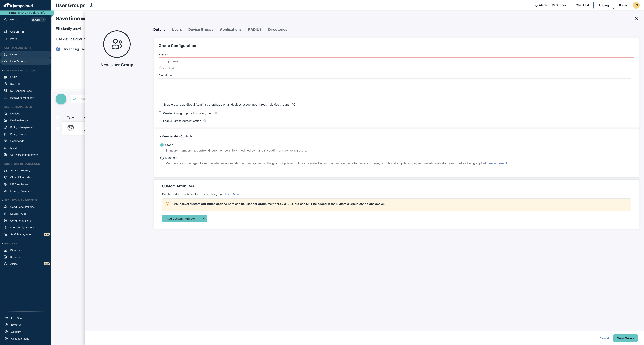Open Software Management icon

[x=5, y=155]
